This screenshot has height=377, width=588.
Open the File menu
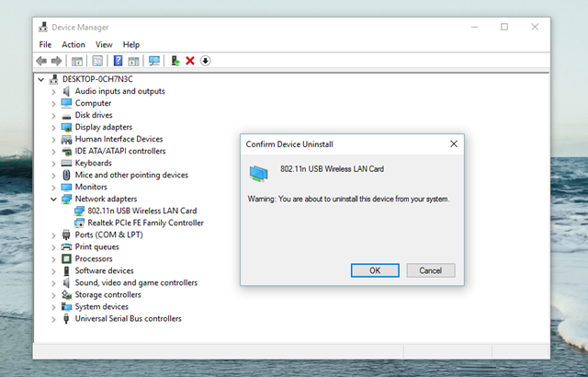[46, 44]
